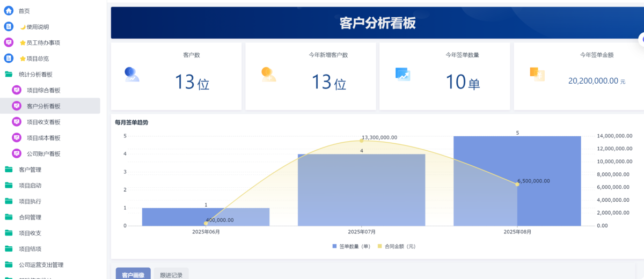Click the 10单 signed orders value
Viewport: 644px width, 279px height.
(x=463, y=82)
